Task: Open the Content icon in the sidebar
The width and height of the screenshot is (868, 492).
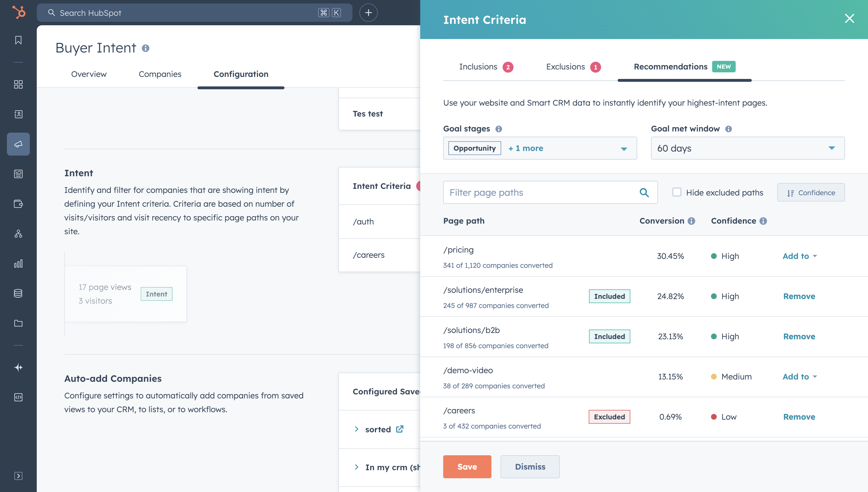Action: click(18, 174)
